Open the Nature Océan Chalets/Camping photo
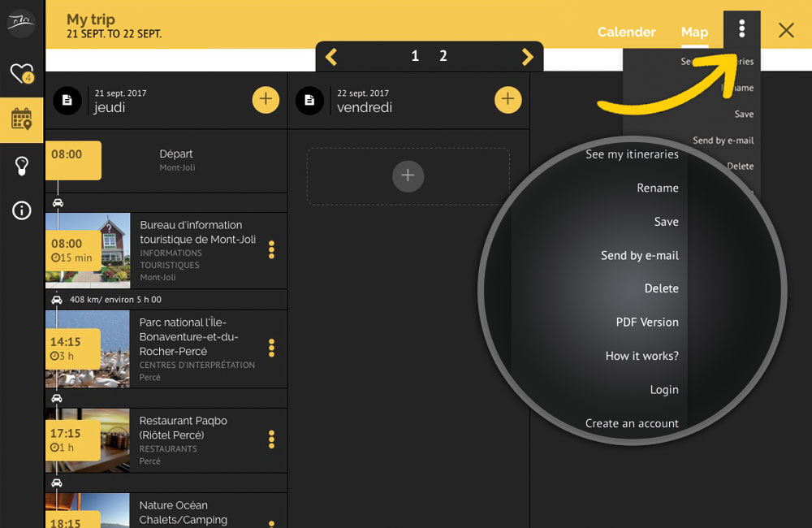Viewport: 812px width, 528px height. pyautogui.click(x=88, y=510)
